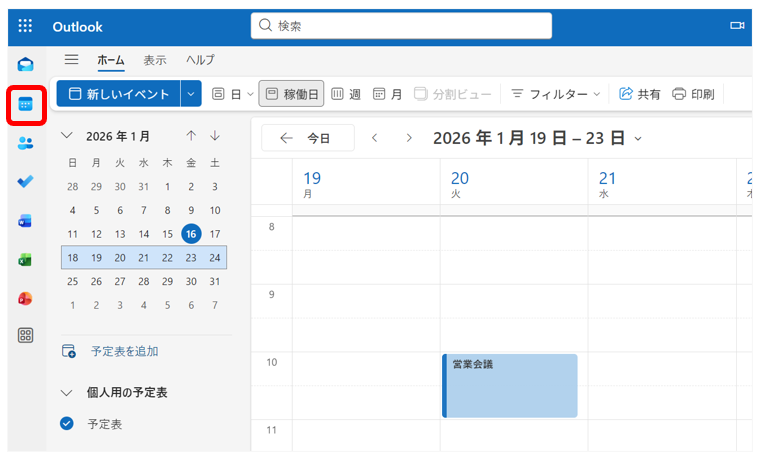Click the video meeting camera icon
Image resolution: width=760 pixels, height=463 pixels.
coord(737,26)
